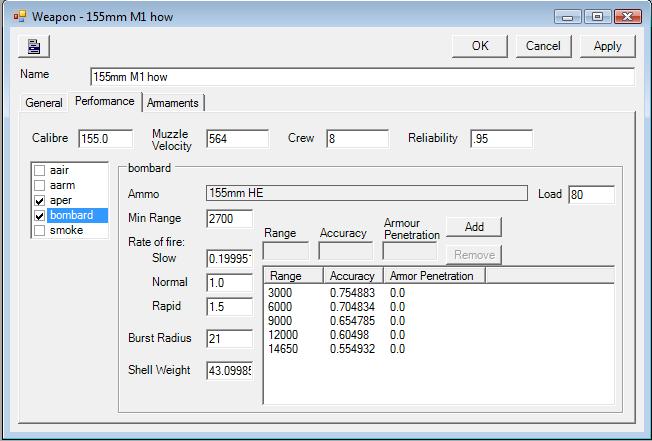Click the Rapid rate of fire field

coord(230,307)
